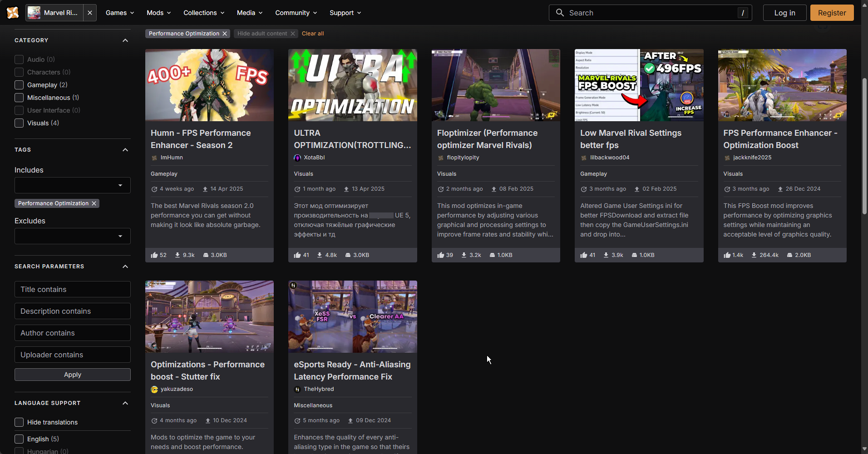Open the Mods menu

[159, 13]
